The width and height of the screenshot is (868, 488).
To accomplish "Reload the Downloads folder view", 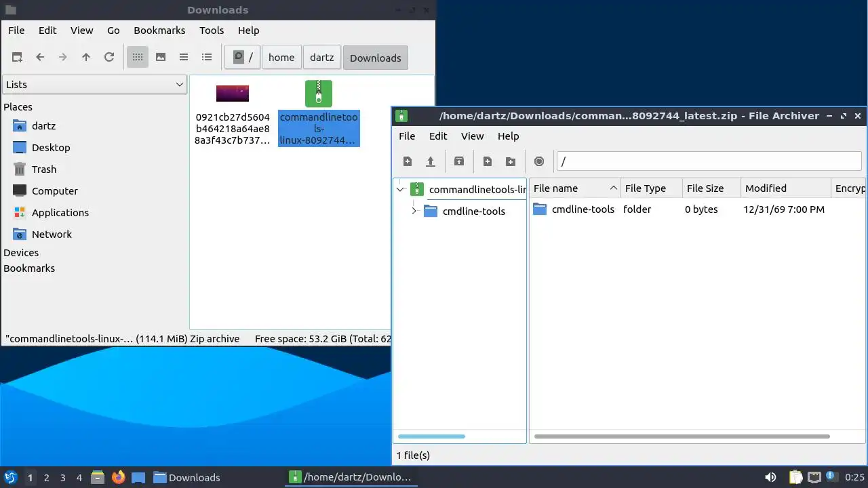I will (109, 58).
